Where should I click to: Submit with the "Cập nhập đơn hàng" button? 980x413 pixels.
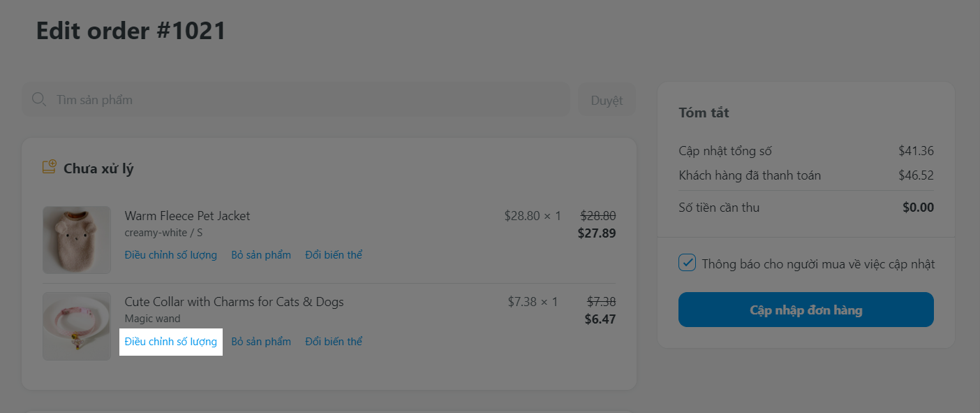pos(805,310)
